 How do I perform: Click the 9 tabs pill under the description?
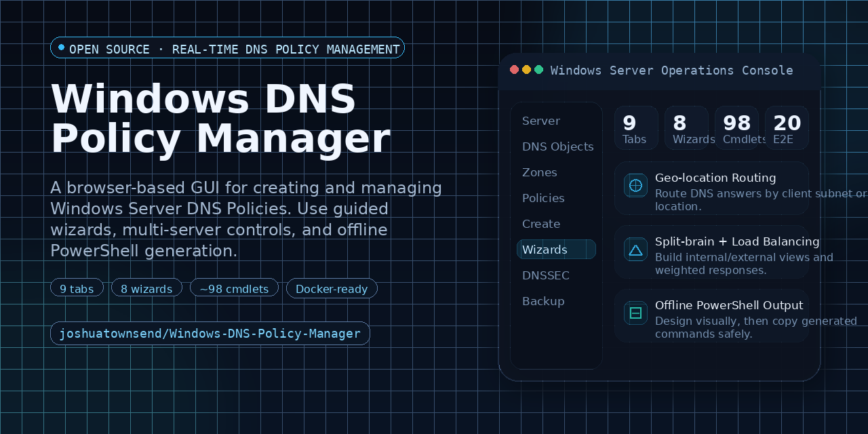click(77, 289)
